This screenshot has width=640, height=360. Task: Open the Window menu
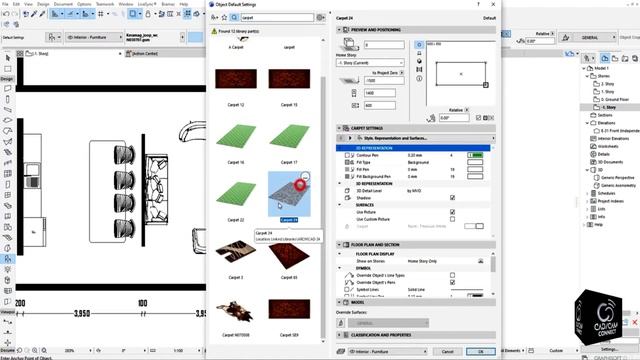pyautogui.click(x=126, y=4)
